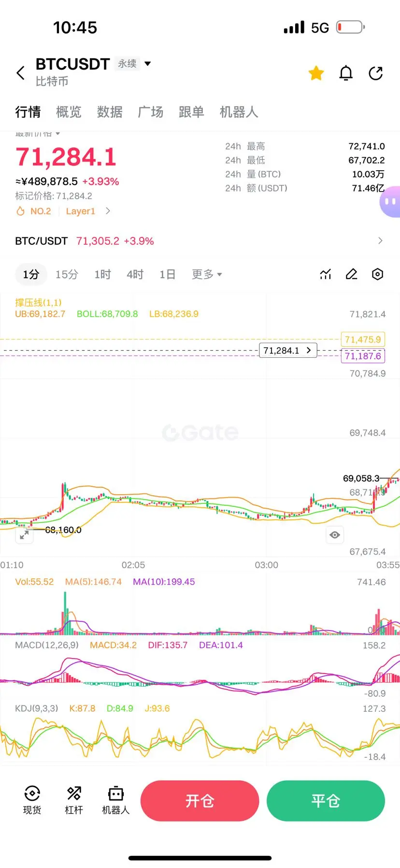The height and width of the screenshot is (868, 400).
Task: Open chart indicators icon
Action: [x=326, y=274]
